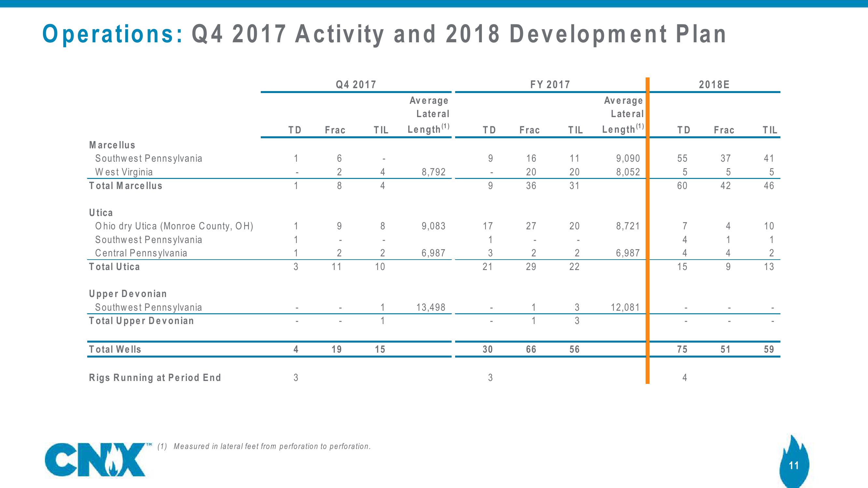The height and width of the screenshot is (488, 868).
Task: Click the Total Wells FY 2017 TD value '30'
Action: [x=488, y=349]
